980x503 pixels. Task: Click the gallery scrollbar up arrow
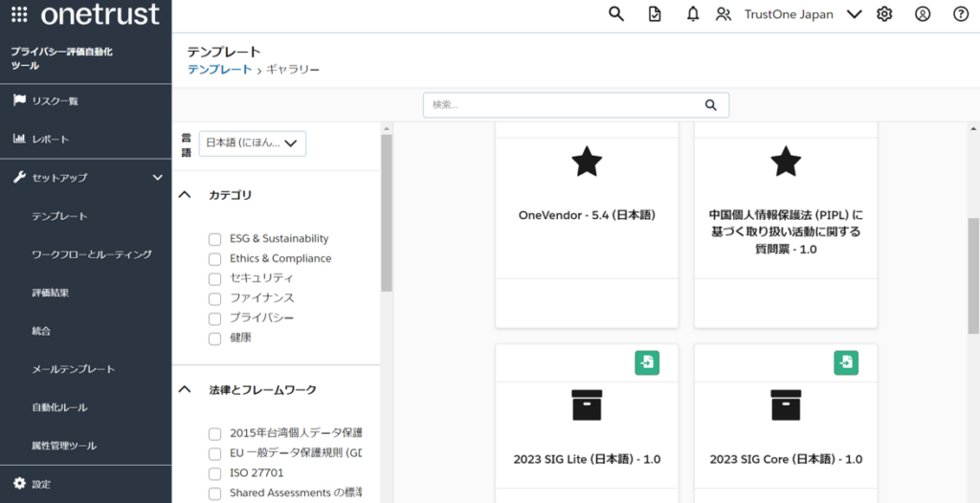(x=973, y=129)
